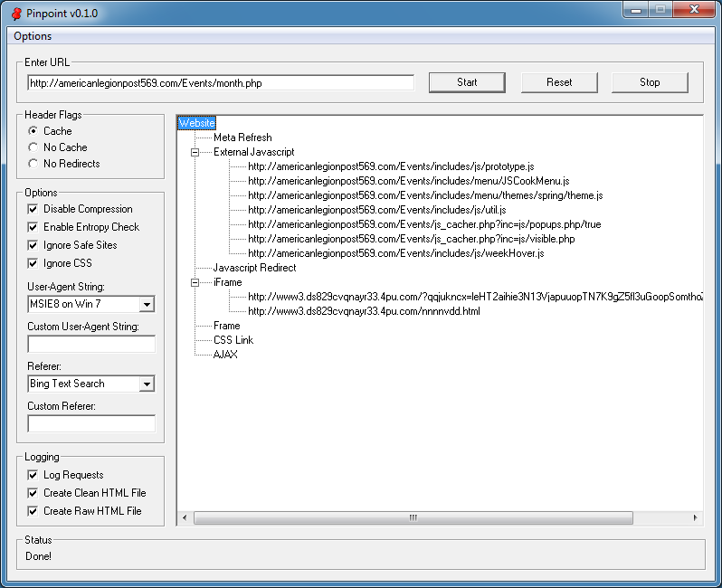Open the Options menu
Image resolution: width=722 pixels, height=588 pixels.
[33, 36]
